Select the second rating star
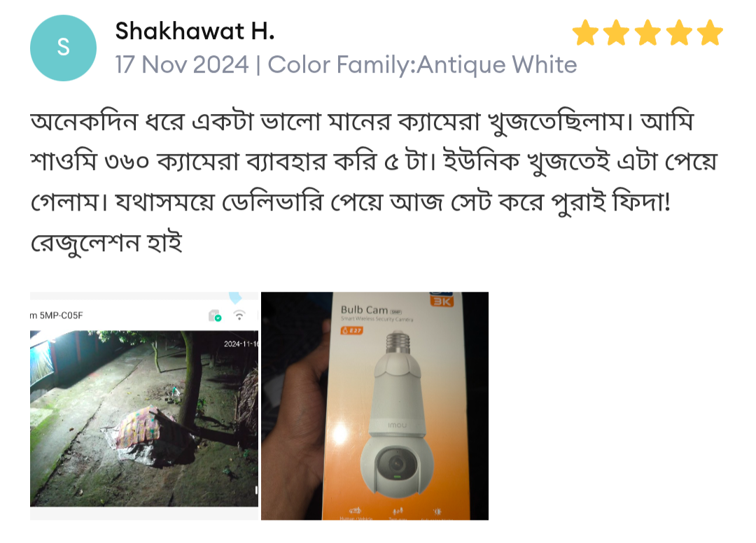The height and width of the screenshot is (543, 756). tap(617, 33)
